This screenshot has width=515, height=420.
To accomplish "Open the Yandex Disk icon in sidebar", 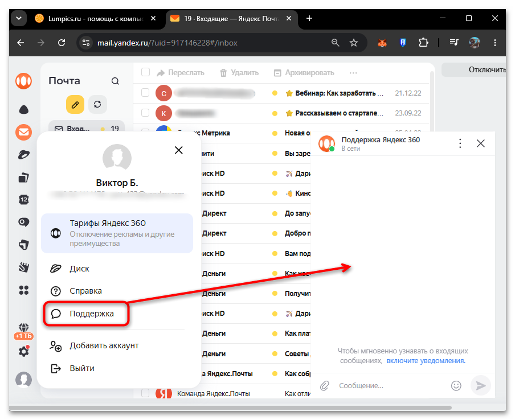I will tap(24, 155).
